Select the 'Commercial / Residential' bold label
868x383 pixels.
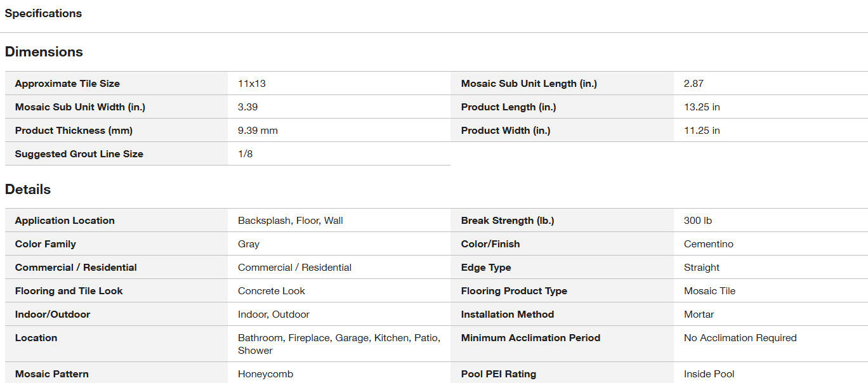point(76,268)
